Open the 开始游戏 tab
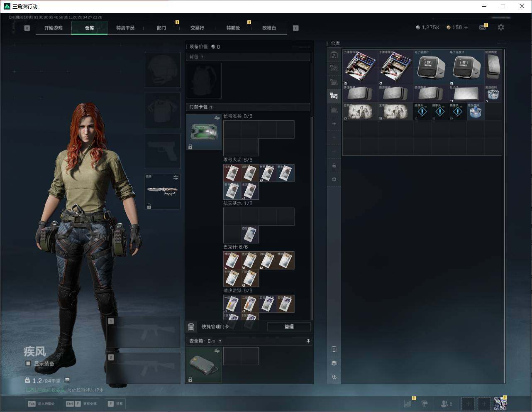Viewport: 532px width, 412px height. click(54, 28)
